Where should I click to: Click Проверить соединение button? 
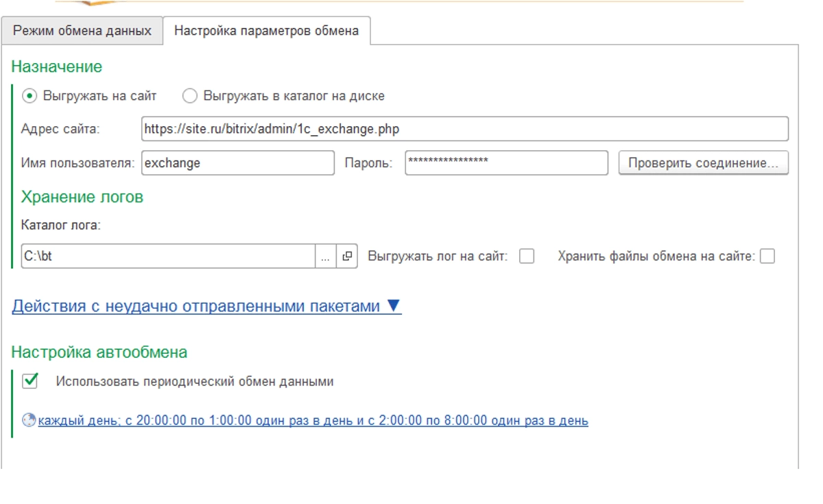tap(704, 163)
